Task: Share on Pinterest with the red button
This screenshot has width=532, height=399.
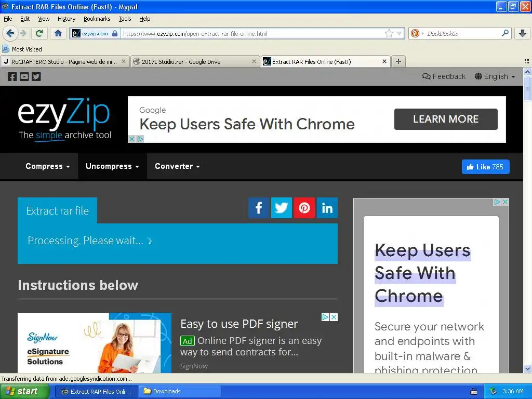Action: (304, 208)
